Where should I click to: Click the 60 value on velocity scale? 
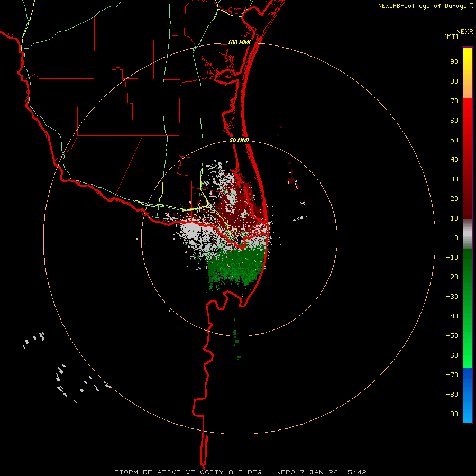pyautogui.click(x=454, y=120)
